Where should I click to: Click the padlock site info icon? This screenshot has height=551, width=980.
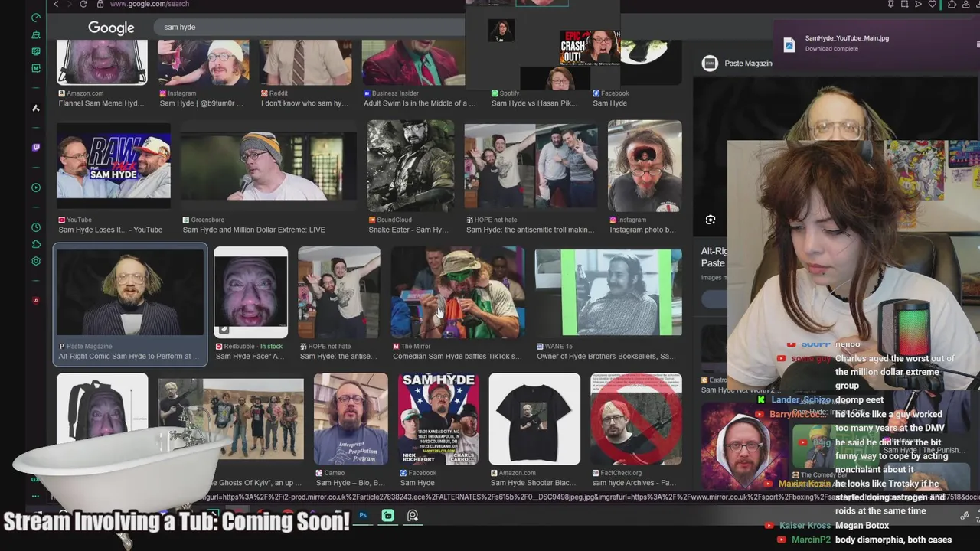tap(100, 4)
